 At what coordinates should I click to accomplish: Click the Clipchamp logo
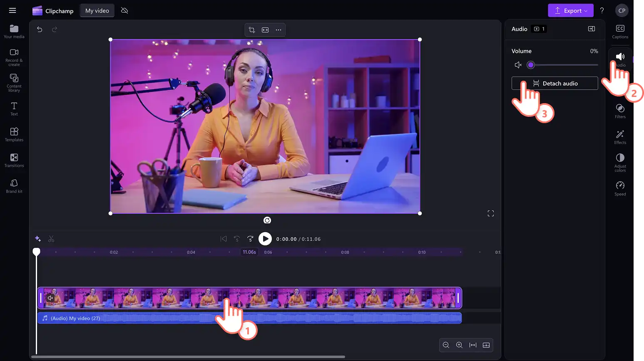[x=53, y=11]
